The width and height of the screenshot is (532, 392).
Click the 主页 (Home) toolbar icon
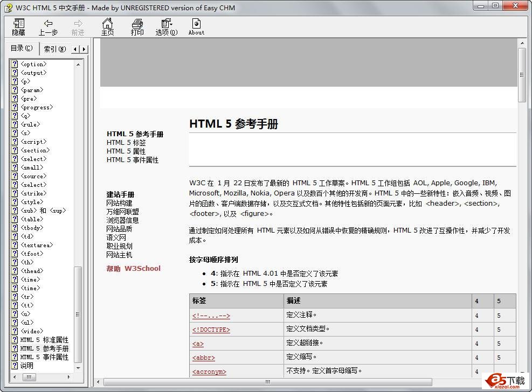click(107, 27)
